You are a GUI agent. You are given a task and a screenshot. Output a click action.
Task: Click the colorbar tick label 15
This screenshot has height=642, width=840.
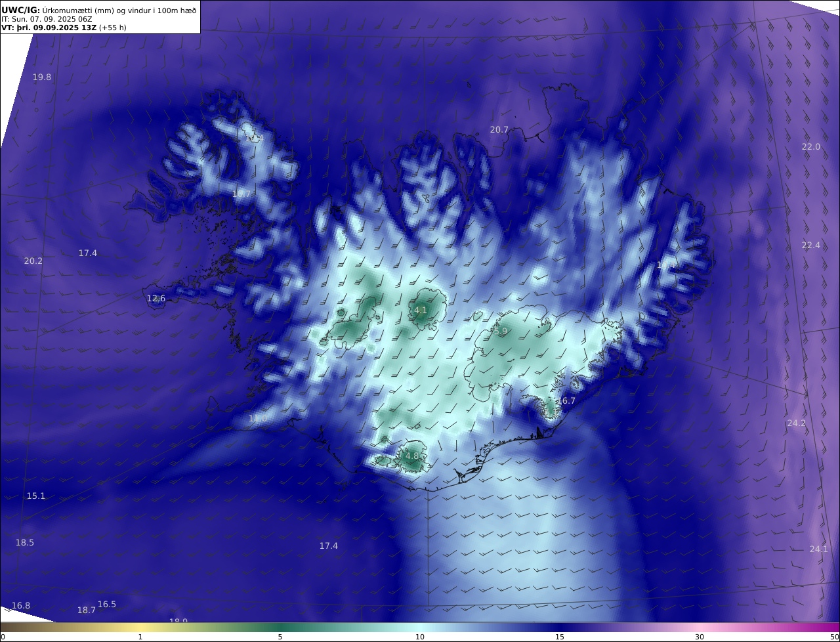point(560,637)
